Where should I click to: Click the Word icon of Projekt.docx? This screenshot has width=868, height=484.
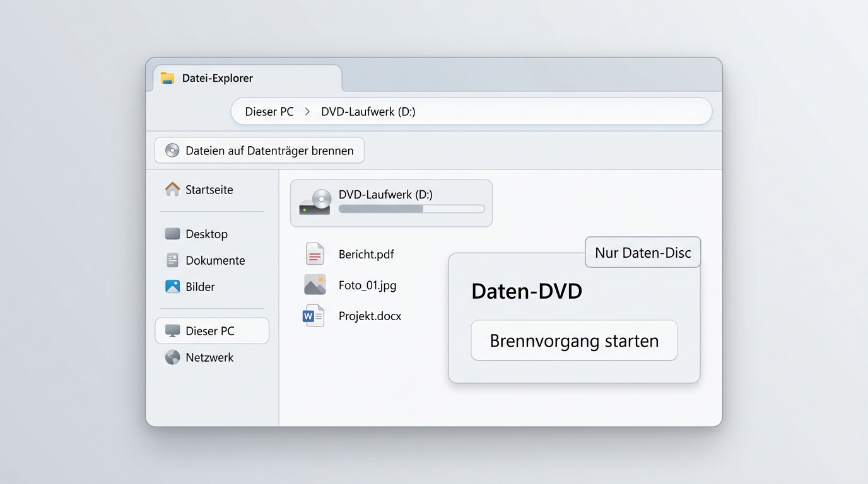pos(314,316)
